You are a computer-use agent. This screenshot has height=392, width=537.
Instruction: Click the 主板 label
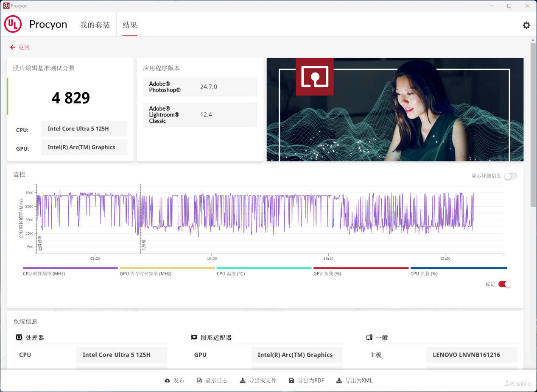375,355
